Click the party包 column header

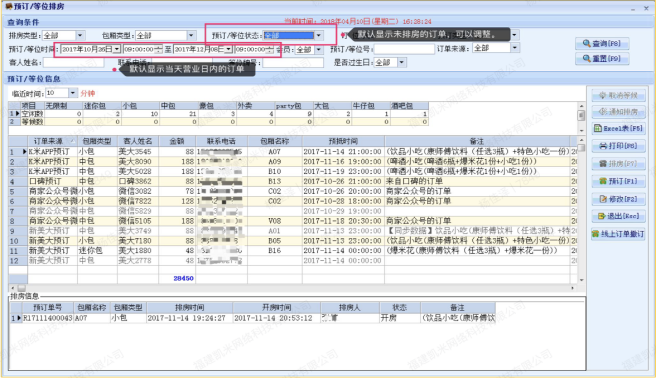pos(293,106)
